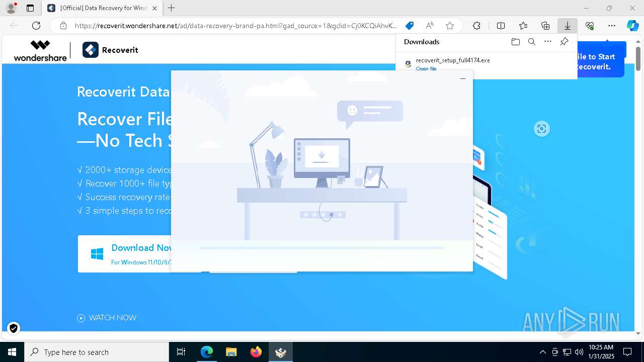
Task: Click the visual search screenshot icon
Action: click(x=541, y=129)
